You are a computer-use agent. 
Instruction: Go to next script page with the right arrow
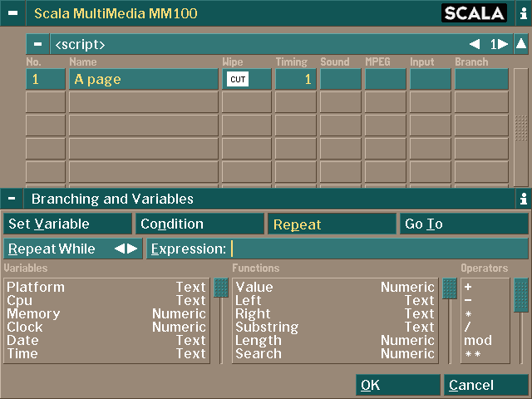[503, 44]
